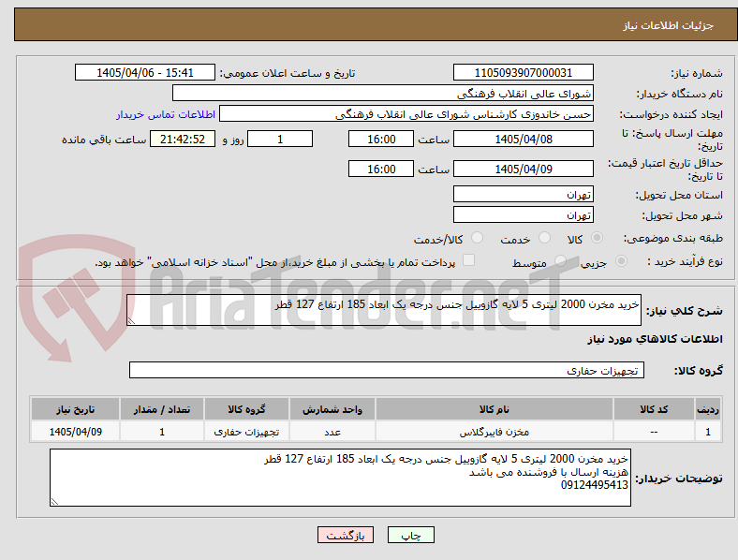Click the remaining time field 21:42:52
Image resolution: width=738 pixels, height=560 pixels.
tap(183, 139)
